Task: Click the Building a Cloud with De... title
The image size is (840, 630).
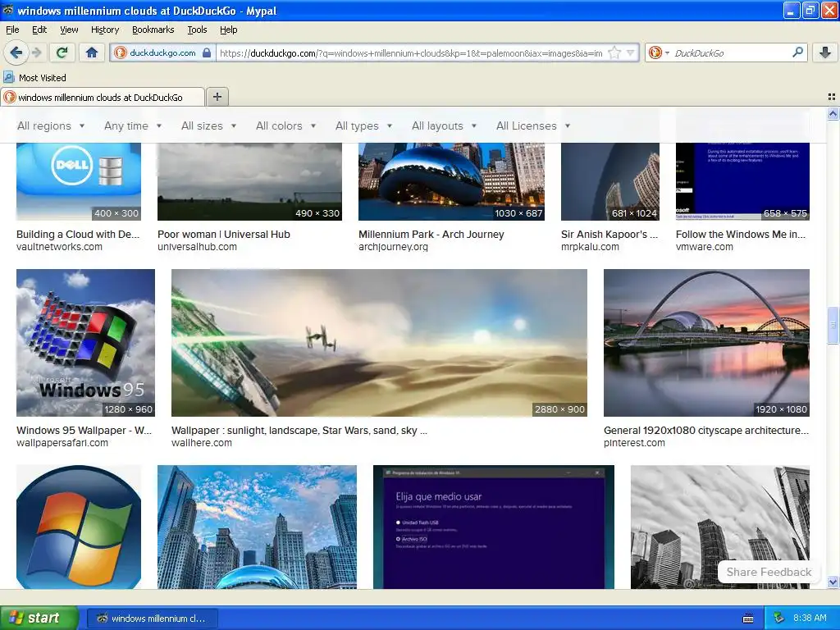Action: point(78,234)
